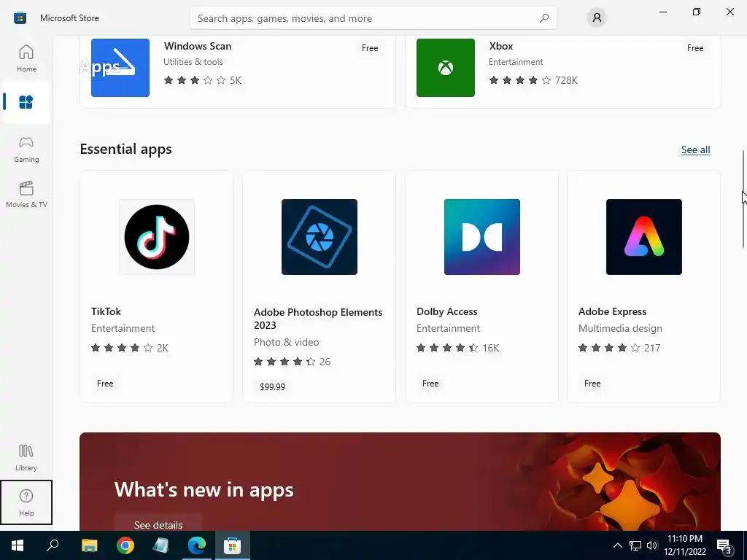This screenshot has height=560, width=747.
Task: Click the Xbox 728K star rating
Action: 533,80
